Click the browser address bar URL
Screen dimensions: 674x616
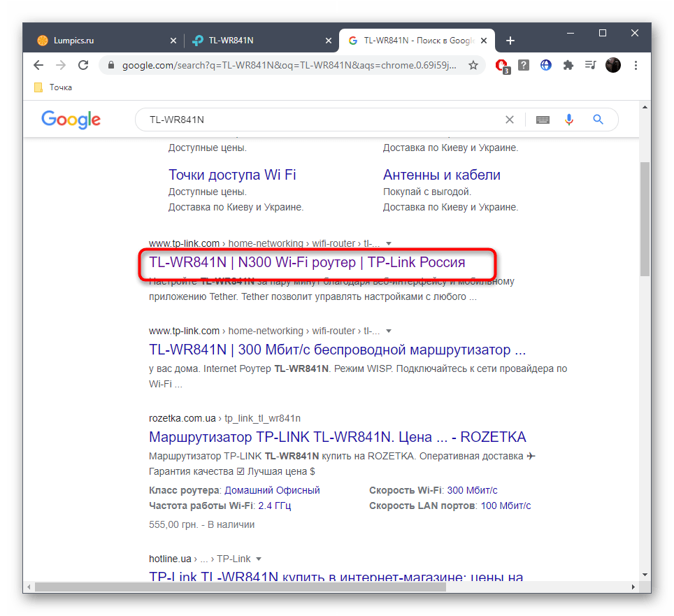[x=289, y=65]
